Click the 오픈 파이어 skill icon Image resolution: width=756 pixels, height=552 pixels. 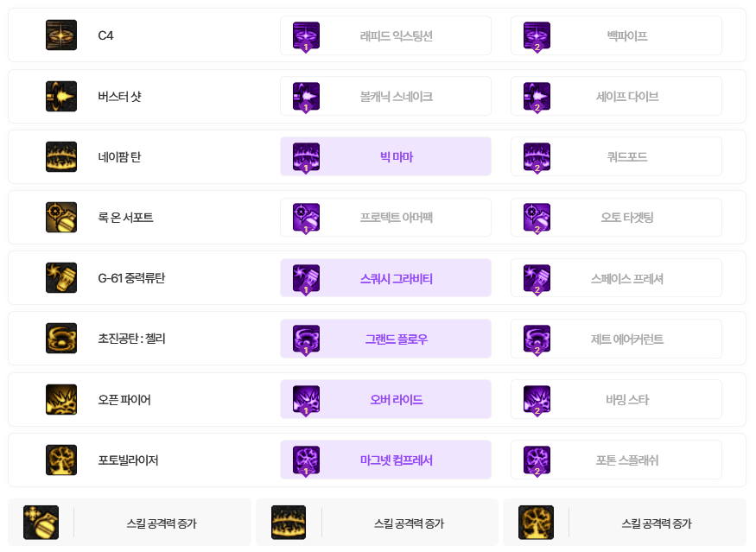click(61, 399)
